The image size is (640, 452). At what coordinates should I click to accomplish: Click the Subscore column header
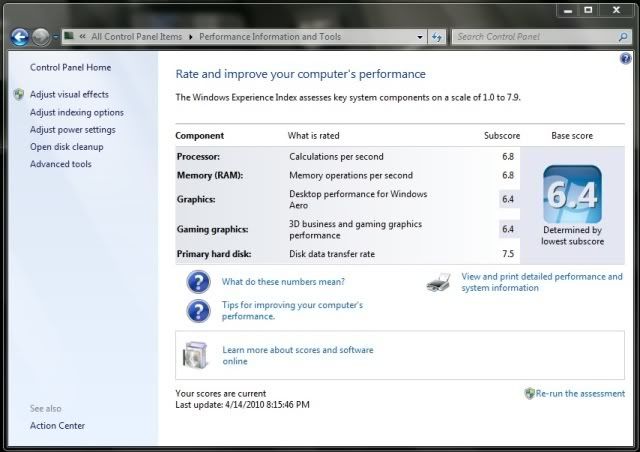(x=502, y=136)
